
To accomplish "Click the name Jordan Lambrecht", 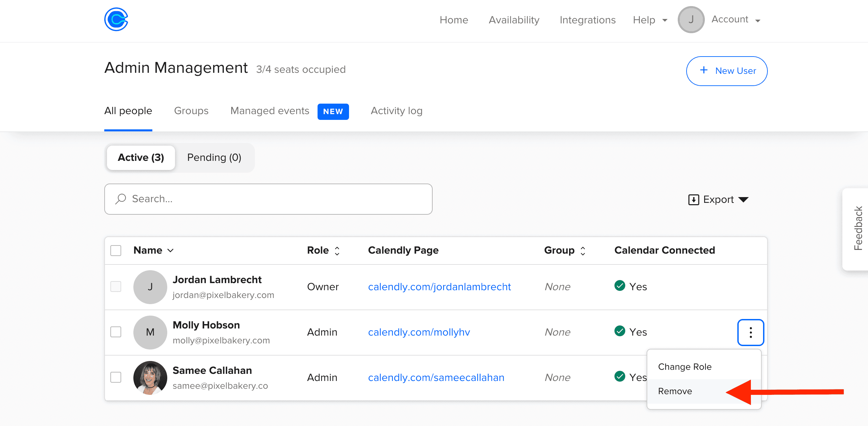I will click(217, 280).
